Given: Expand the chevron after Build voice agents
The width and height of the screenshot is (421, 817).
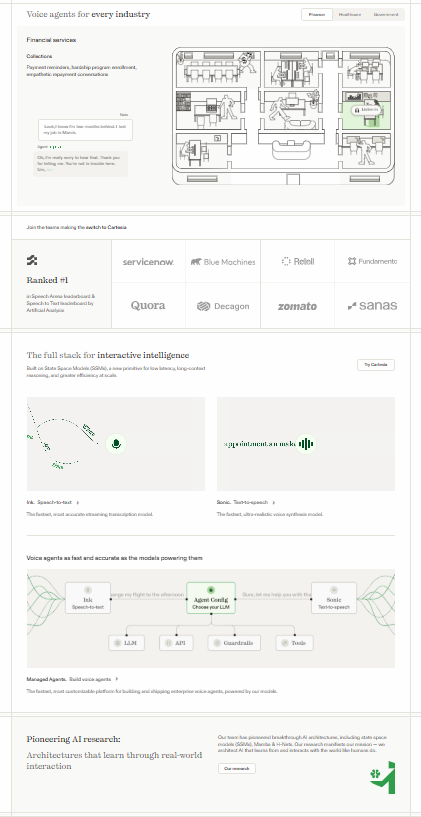Looking at the screenshot, I should coord(117,679).
